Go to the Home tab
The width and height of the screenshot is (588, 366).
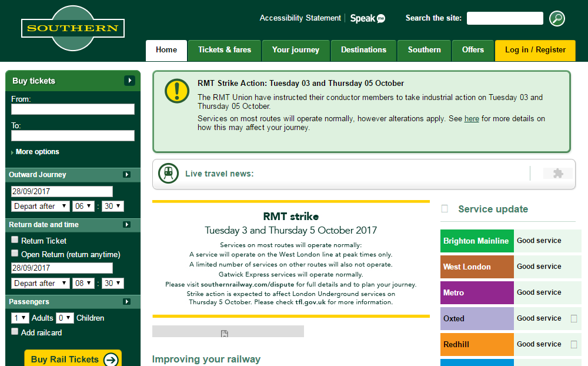point(166,50)
